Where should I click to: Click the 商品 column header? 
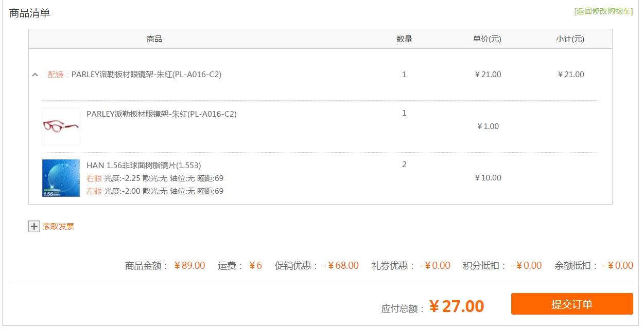[x=154, y=39]
